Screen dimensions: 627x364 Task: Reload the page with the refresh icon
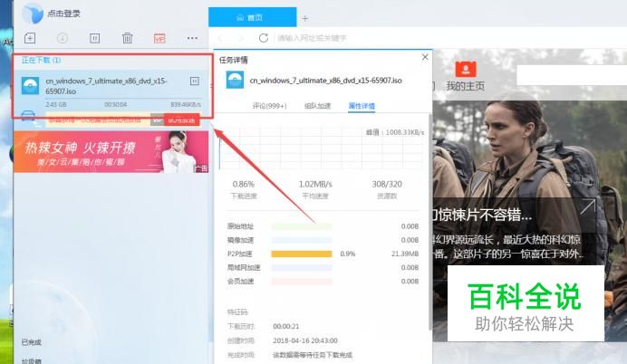pos(263,38)
